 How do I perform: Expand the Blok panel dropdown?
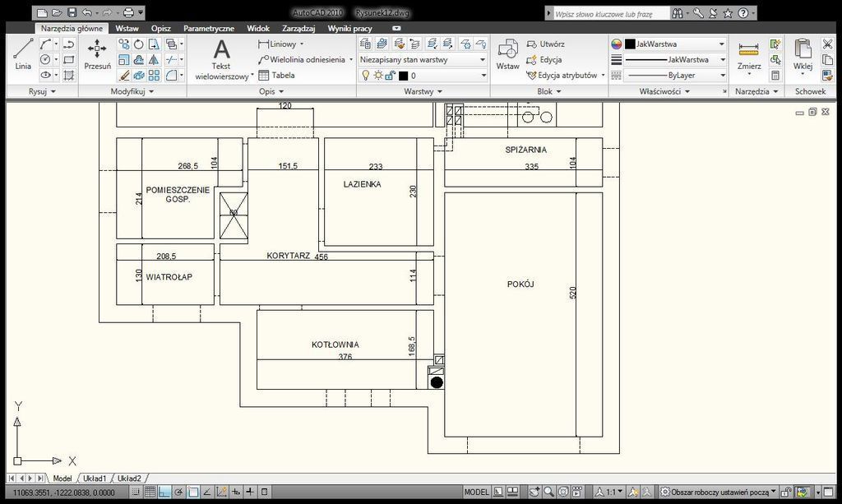[x=548, y=91]
